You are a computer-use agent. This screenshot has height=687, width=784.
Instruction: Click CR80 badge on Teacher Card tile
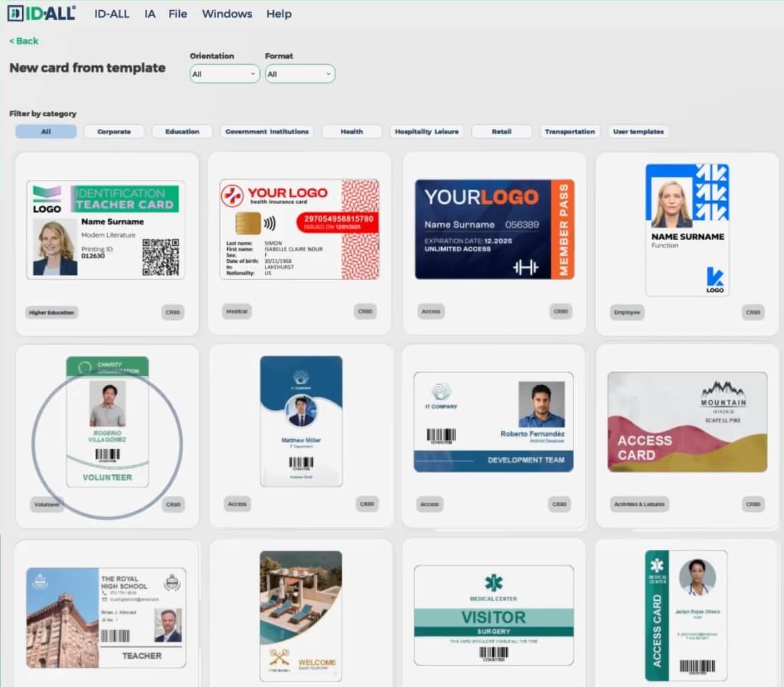click(x=172, y=313)
